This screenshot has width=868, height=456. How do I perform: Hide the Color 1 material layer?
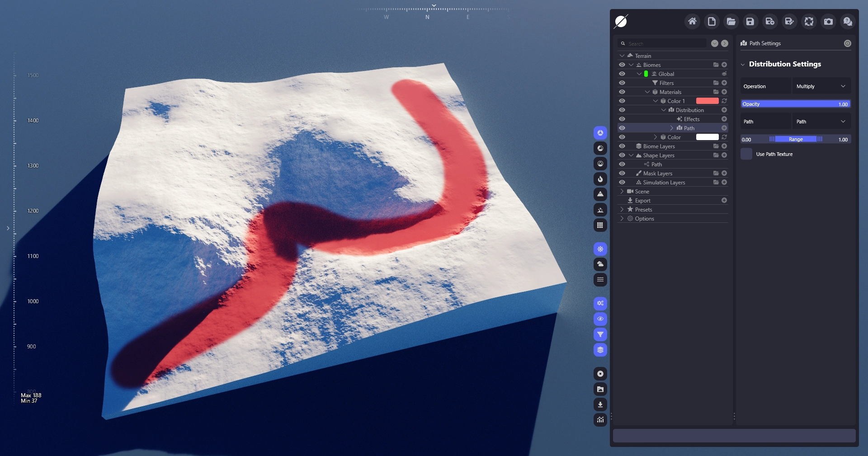click(622, 101)
